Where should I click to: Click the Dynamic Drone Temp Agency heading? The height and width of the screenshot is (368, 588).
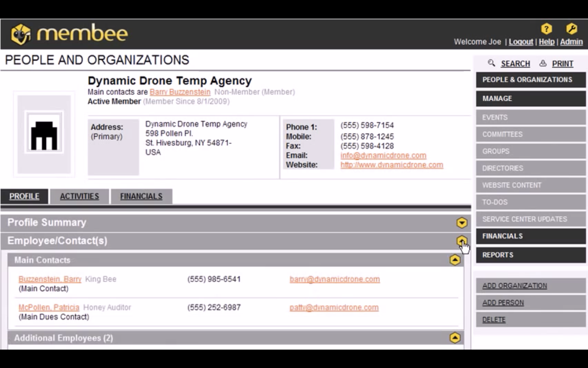tap(170, 81)
